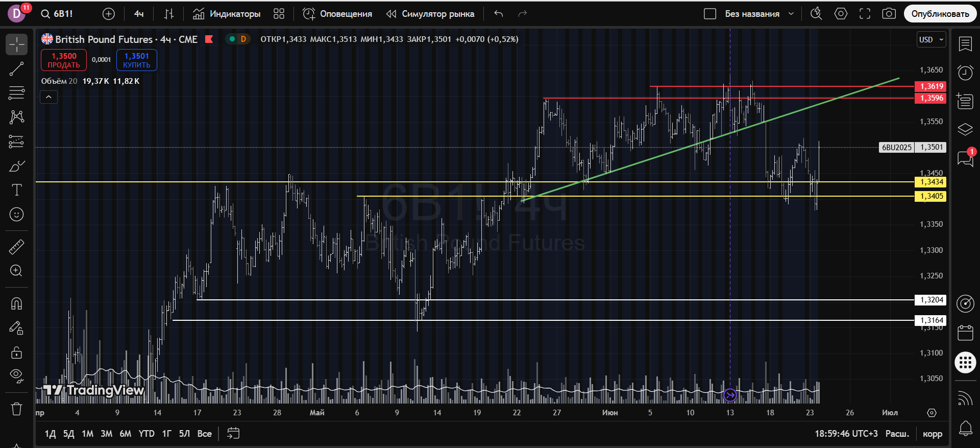
Task: Toggle the Расш. extended session
Action: pyautogui.click(x=897, y=434)
